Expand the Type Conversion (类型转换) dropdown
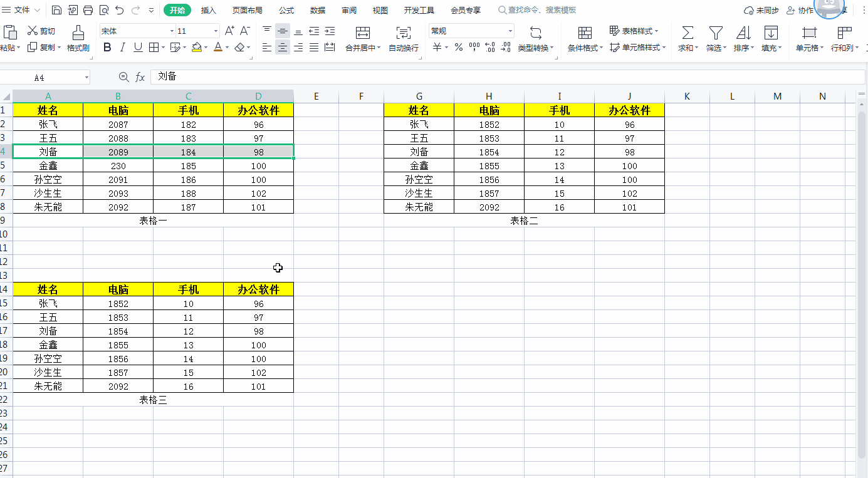The height and width of the screenshot is (478, 868). coord(552,48)
